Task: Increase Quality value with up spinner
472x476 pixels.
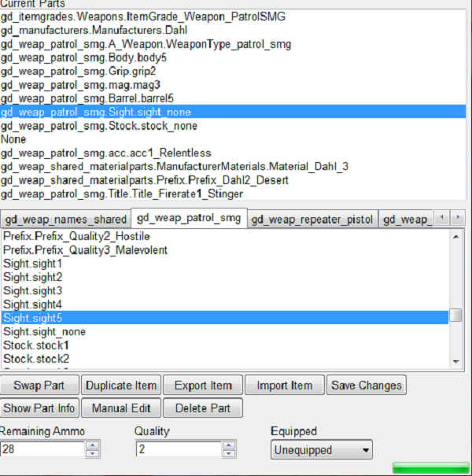Action: pyautogui.click(x=229, y=446)
